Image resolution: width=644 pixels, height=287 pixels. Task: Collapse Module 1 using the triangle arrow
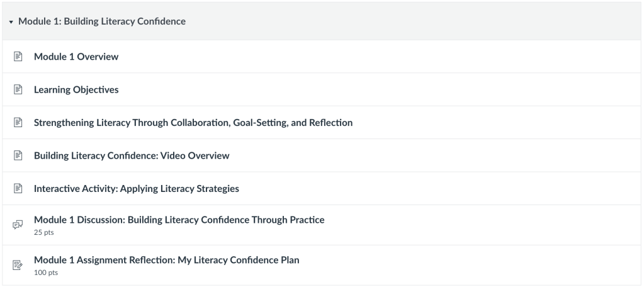pyautogui.click(x=11, y=22)
